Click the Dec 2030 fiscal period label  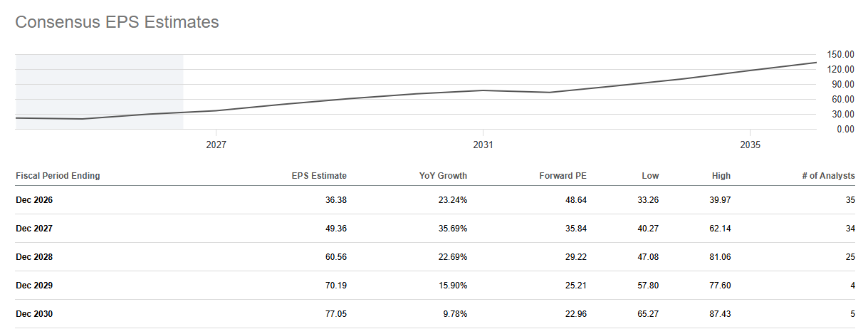pyautogui.click(x=34, y=314)
